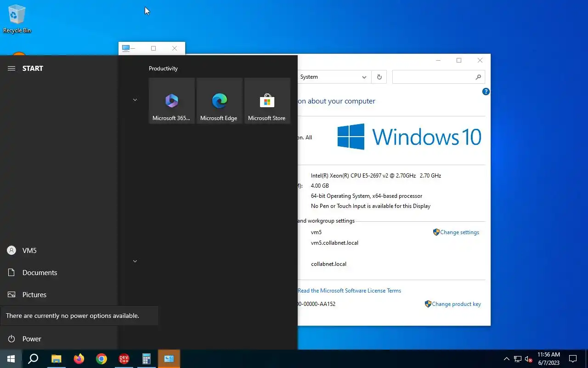
Task: Click the search magnifier in System window
Action: point(478,77)
